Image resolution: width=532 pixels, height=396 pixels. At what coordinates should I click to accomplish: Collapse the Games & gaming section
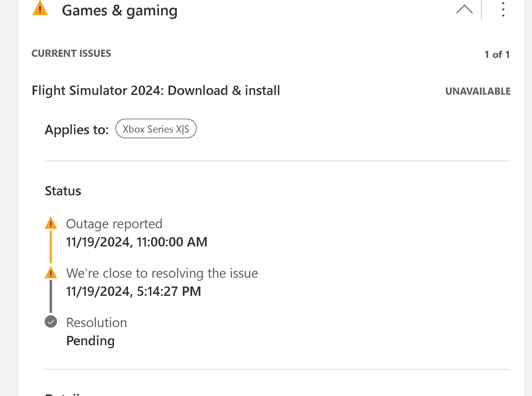pyautogui.click(x=464, y=9)
